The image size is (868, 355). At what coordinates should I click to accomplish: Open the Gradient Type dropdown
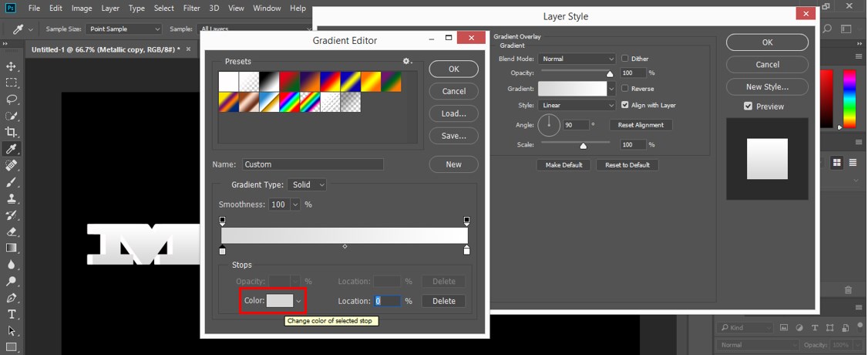click(x=307, y=184)
